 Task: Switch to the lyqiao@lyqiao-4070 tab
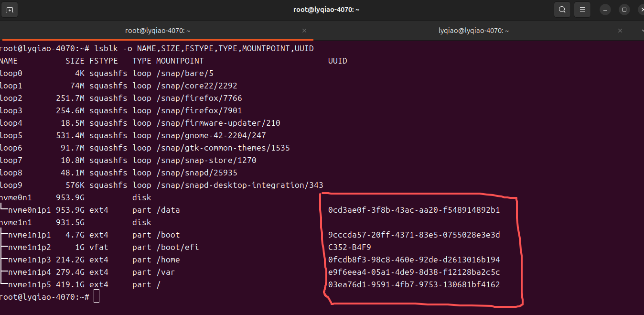(x=473, y=31)
